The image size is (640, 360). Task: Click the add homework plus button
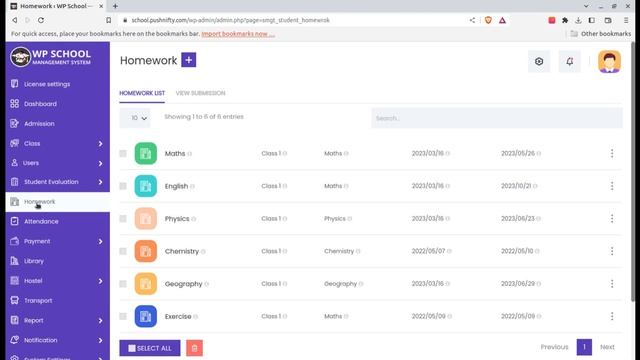(189, 60)
